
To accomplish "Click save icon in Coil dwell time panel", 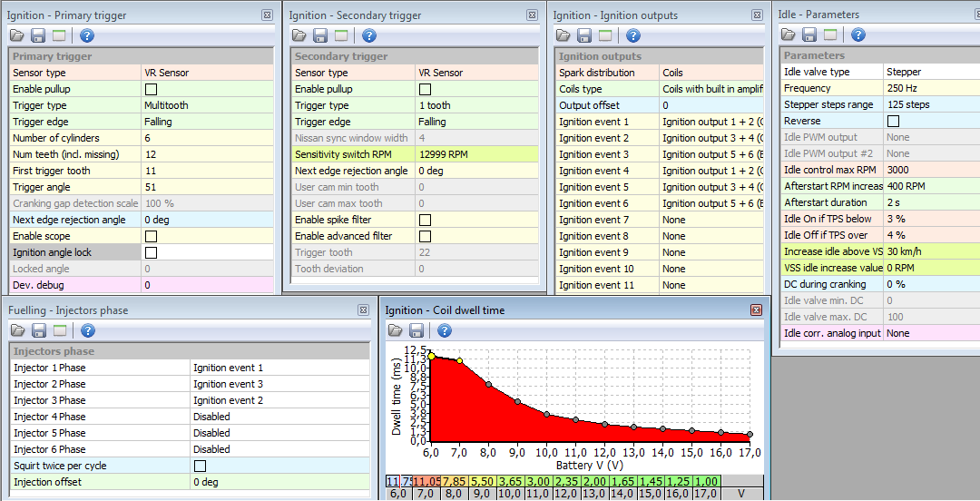I will [416, 330].
